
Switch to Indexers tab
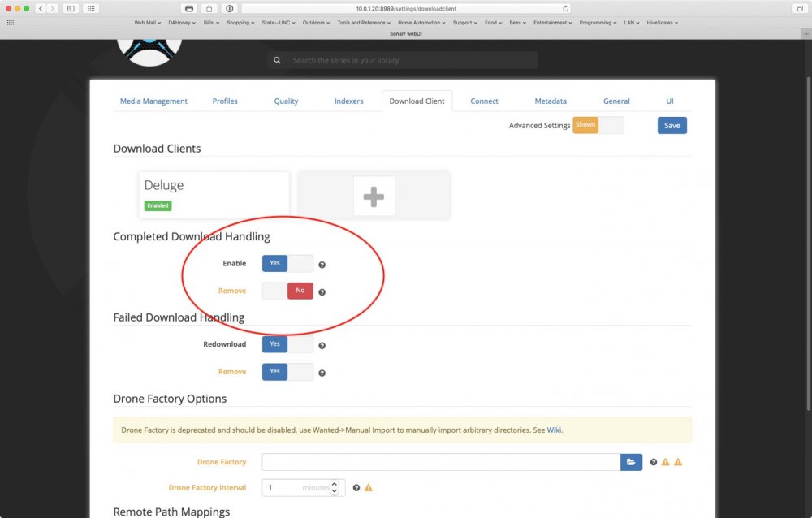coord(348,101)
